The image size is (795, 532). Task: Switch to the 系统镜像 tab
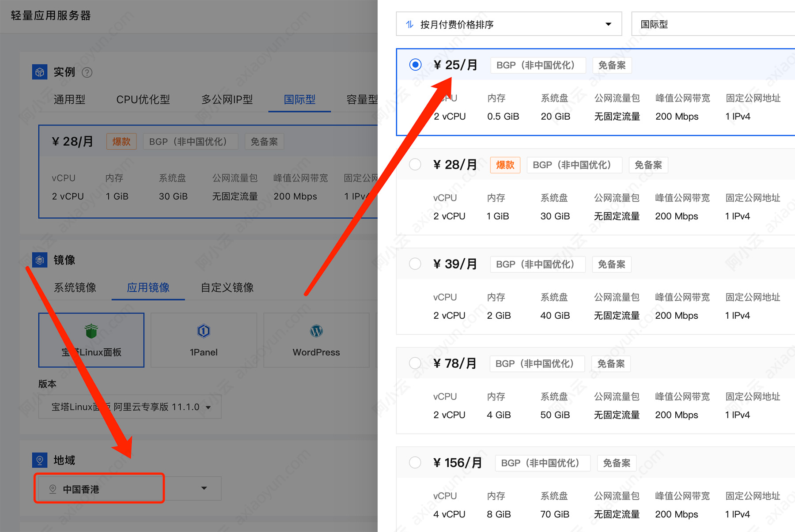coord(75,287)
